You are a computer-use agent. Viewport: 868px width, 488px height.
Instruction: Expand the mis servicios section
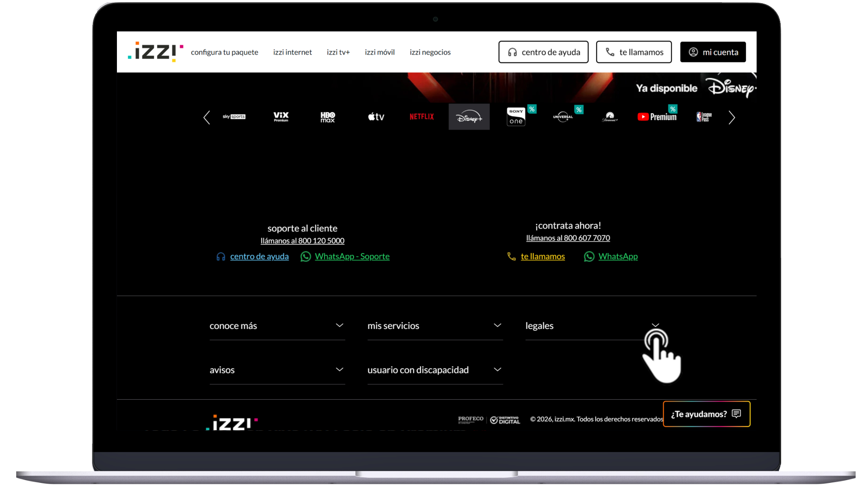click(435, 326)
